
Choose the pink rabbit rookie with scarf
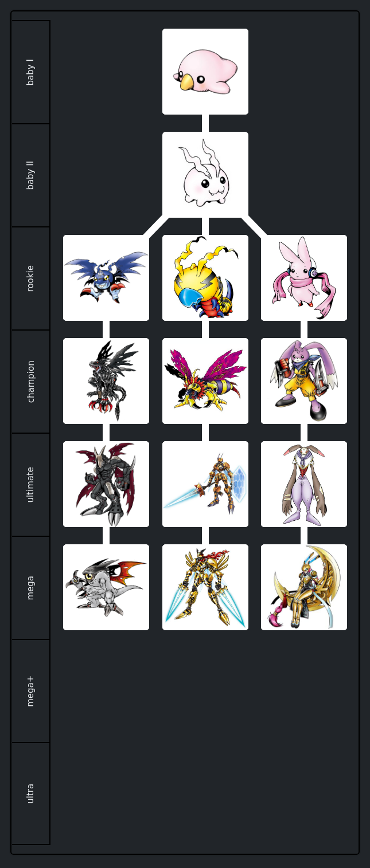coord(304,278)
